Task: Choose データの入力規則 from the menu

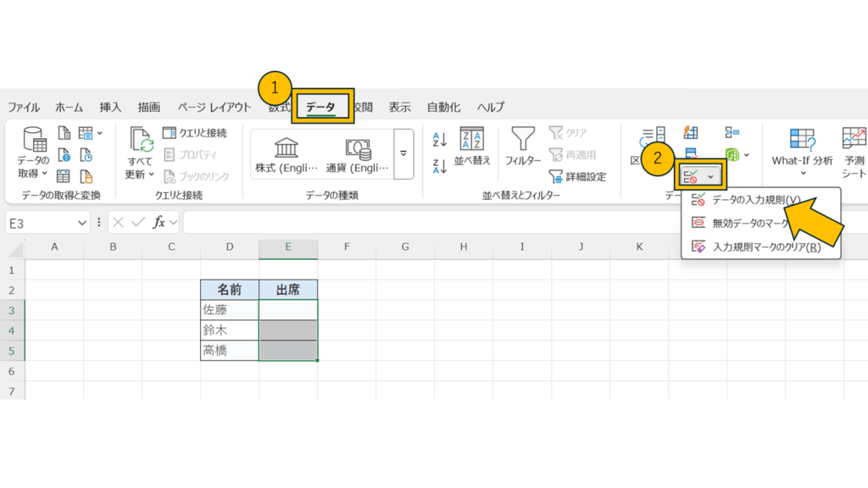Action: [754, 200]
